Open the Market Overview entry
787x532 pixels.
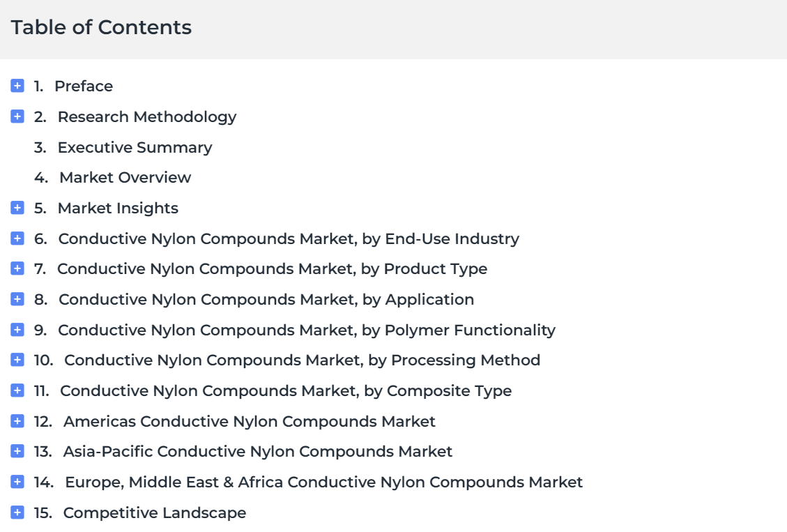pyautogui.click(x=125, y=177)
